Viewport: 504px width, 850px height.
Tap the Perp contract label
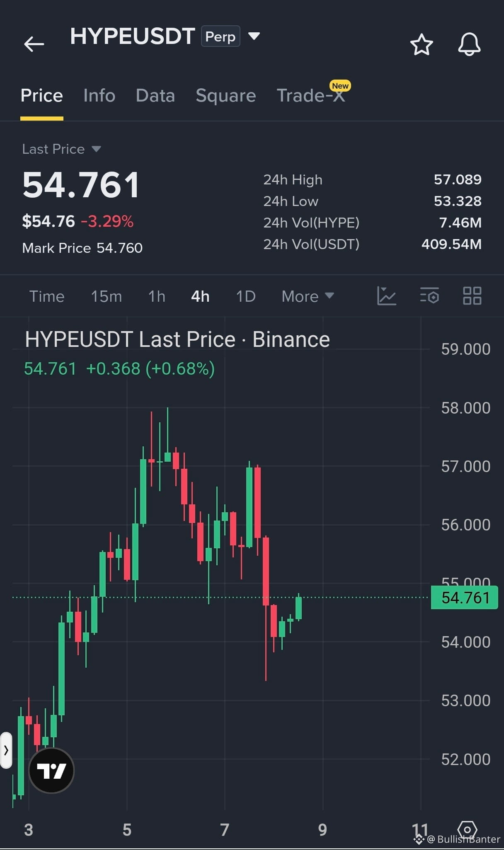[x=220, y=36]
